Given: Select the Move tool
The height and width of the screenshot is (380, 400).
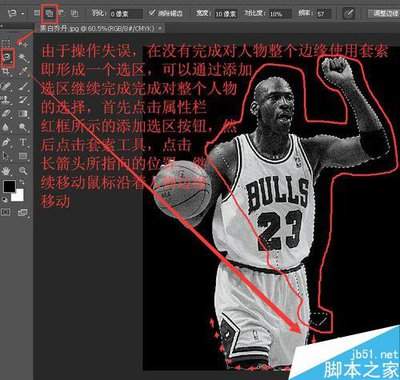Looking at the screenshot, I should point(23,44).
